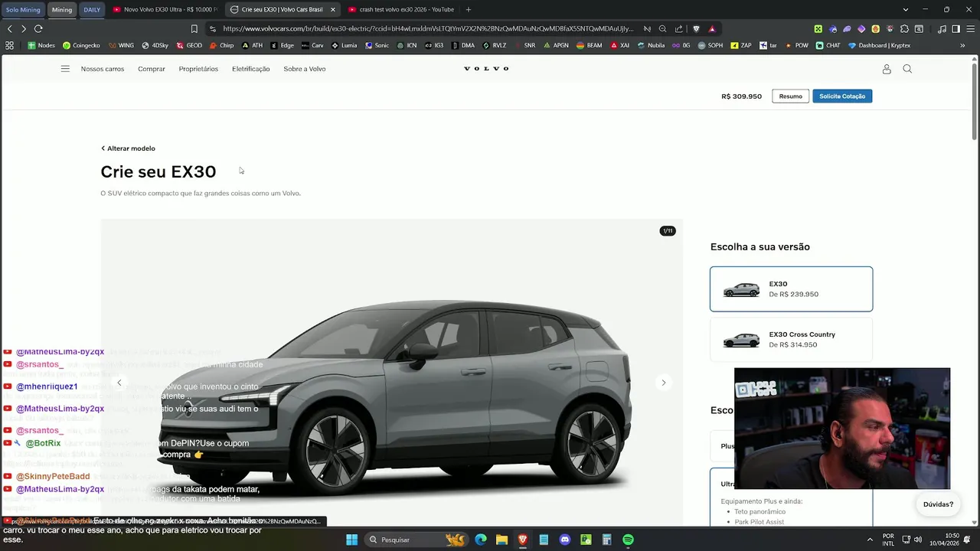Open the Volvo site search icon

point(907,69)
